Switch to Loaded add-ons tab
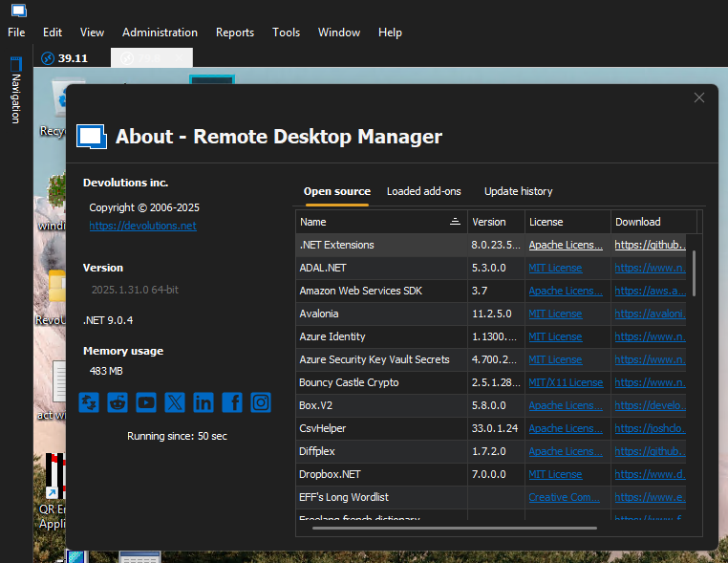This screenshot has height=563, width=728. (x=423, y=191)
